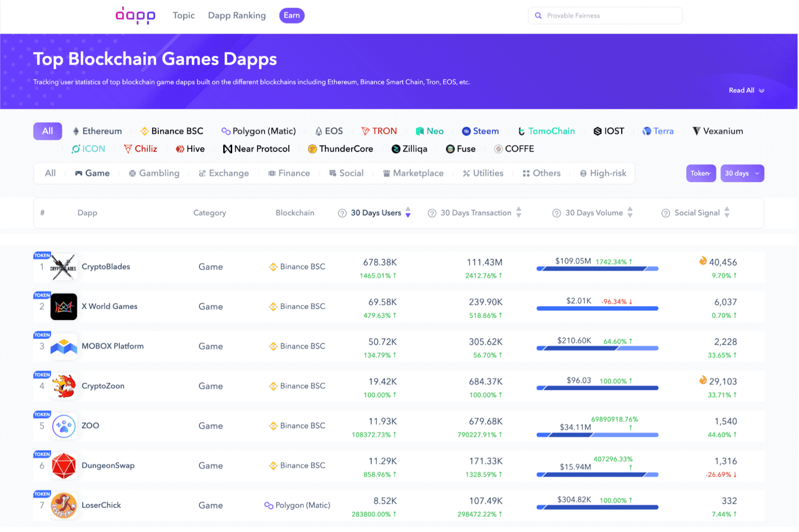Filter by TRON blockchain

click(x=379, y=131)
